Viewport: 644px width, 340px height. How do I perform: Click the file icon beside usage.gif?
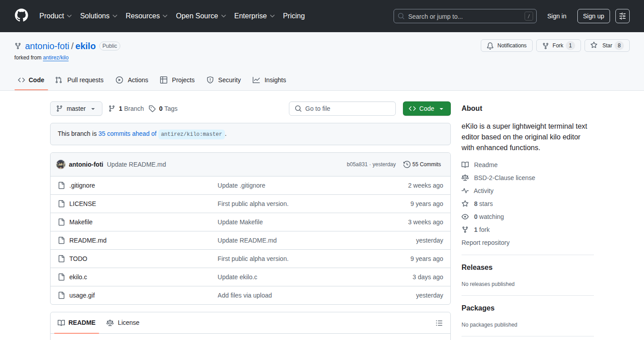point(61,295)
